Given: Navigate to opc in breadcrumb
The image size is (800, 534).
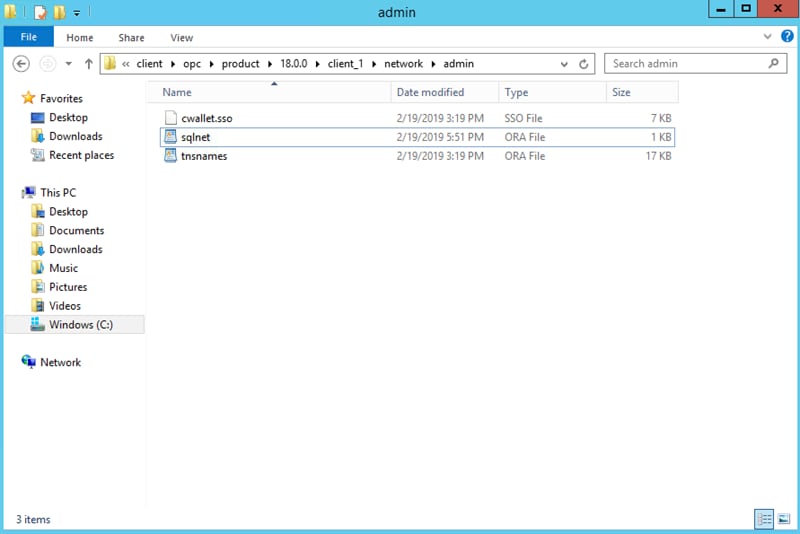Looking at the screenshot, I should 192,64.
